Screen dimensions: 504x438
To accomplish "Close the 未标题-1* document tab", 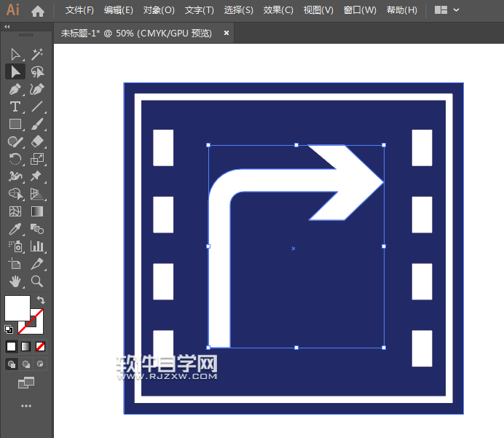I will pyautogui.click(x=227, y=33).
